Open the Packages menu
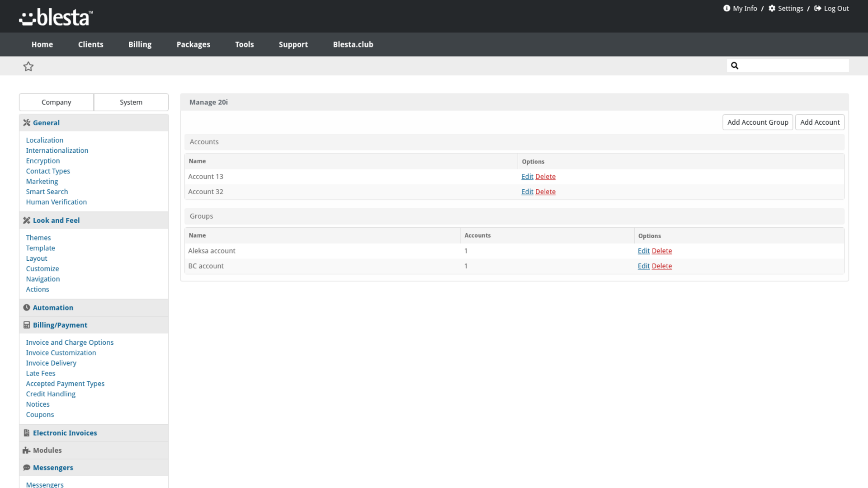The width and height of the screenshot is (868, 488). pos(193,44)
